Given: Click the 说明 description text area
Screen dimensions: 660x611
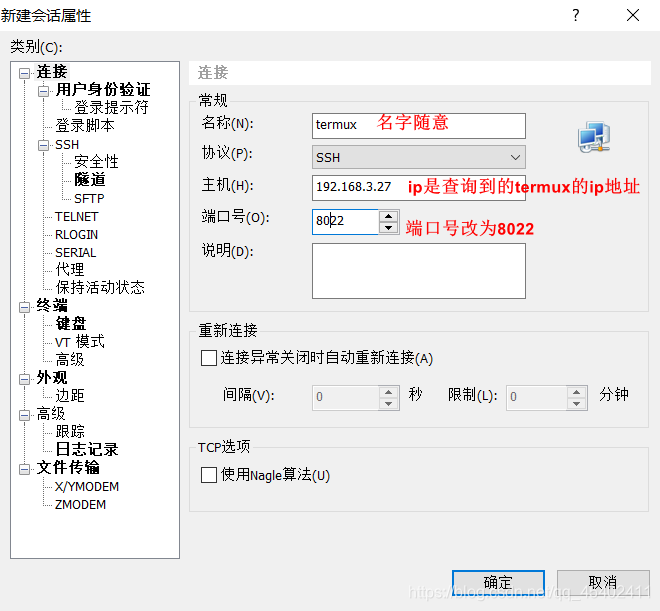Looking at the screenshot, I should 418,271.
